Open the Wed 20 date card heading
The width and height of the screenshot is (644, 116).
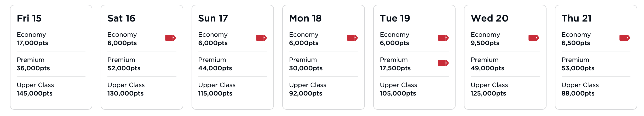tap(490, 18)
